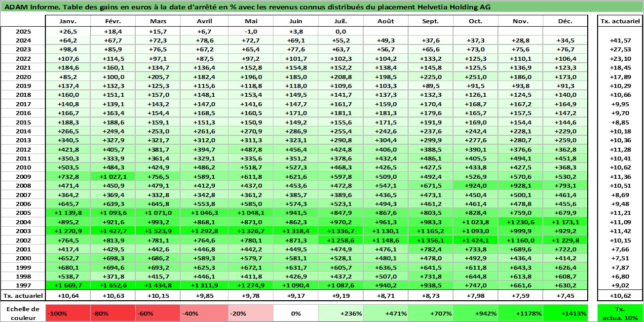The width and height of the screenshot is (644, 322).
Task: Click the actuarial rate +41,57 for 2024
Action: point(619,40)
